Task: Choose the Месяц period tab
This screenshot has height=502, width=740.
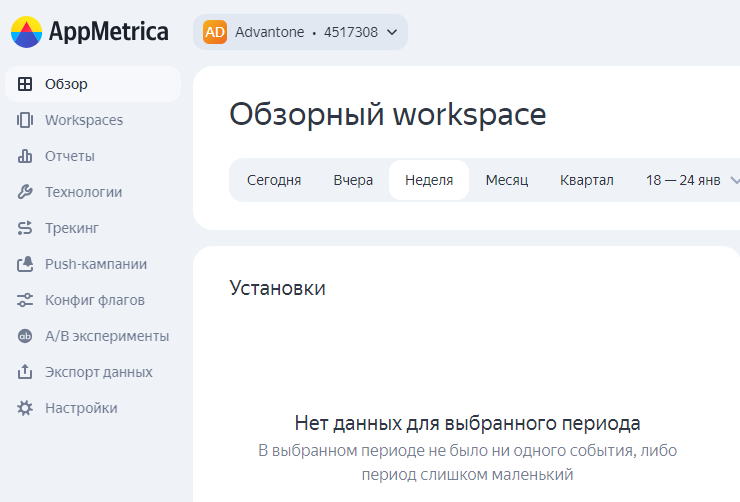Action: pyautogui.click(x=506, y=180)
